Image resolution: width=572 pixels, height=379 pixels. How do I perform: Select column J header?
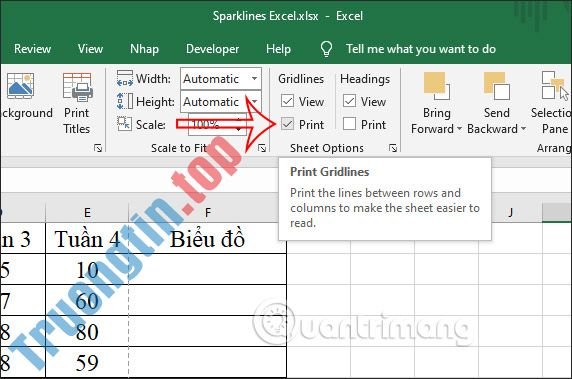pos(510,212)
